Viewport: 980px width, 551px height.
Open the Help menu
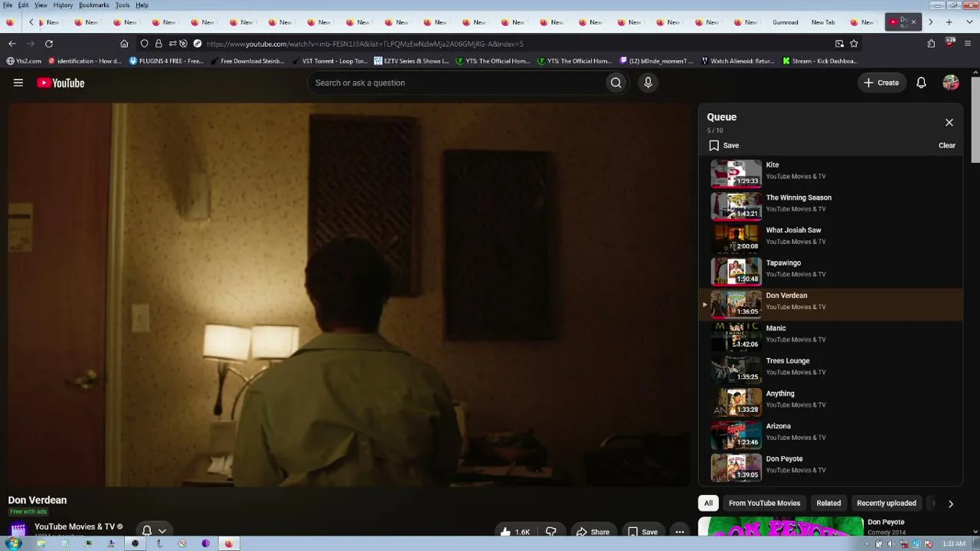[142, 5]
